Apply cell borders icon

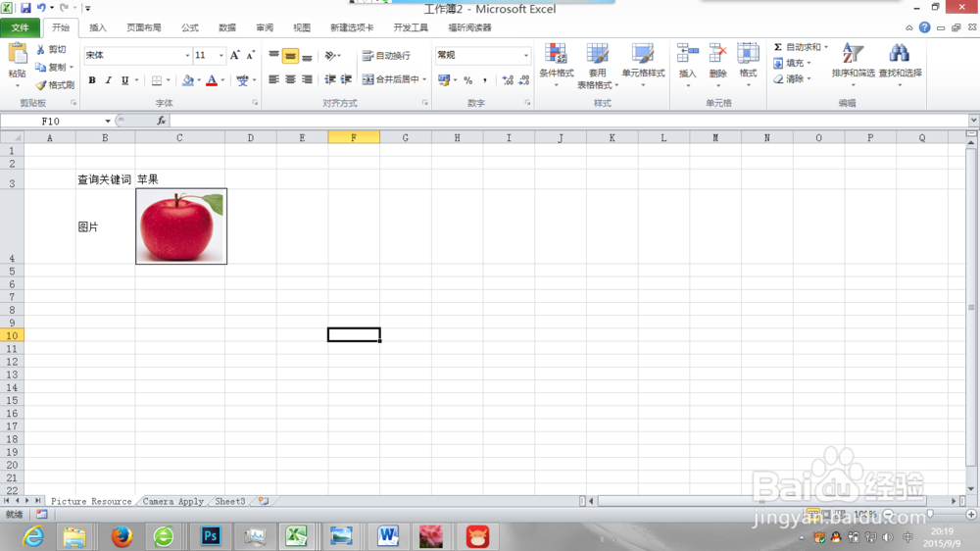[x=157, y=80]
